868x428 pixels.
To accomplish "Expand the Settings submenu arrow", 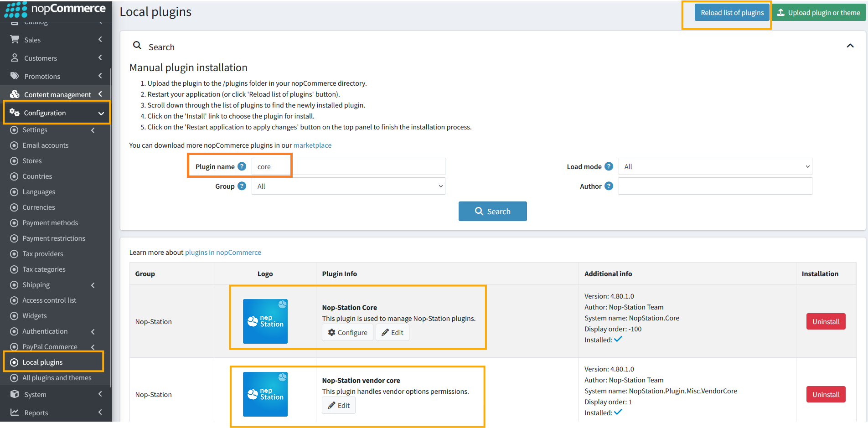I will (93, 130).
